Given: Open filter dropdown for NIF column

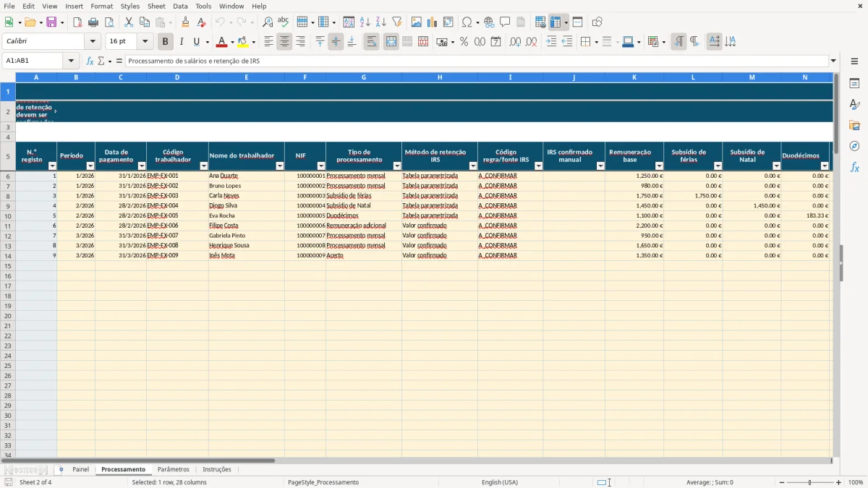Looking at the screenshot, I should 320,166.
